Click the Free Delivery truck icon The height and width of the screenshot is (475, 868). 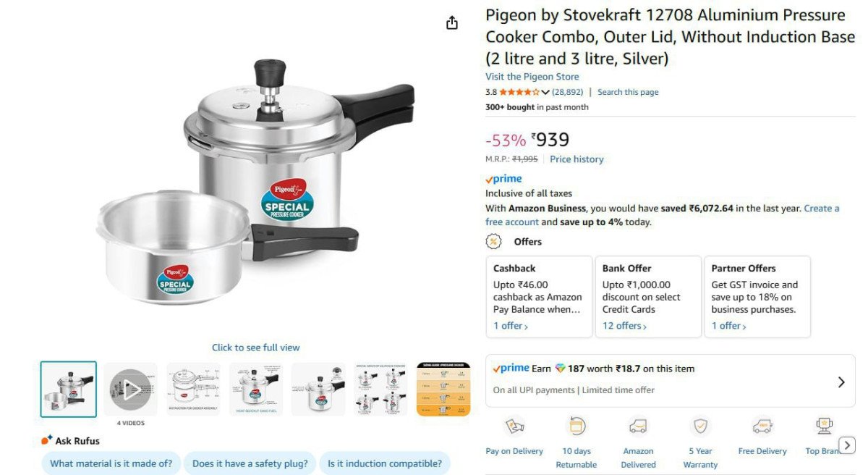click(x=762, y=427)
